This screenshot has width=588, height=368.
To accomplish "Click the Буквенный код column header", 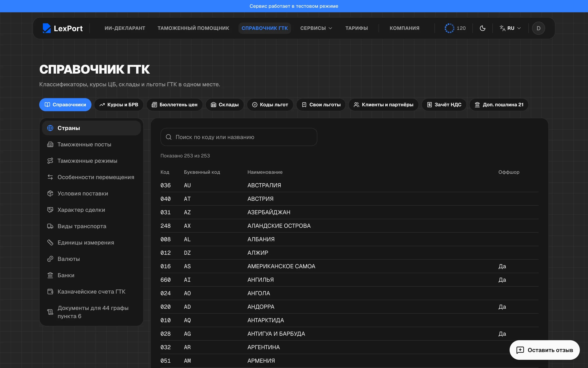I will [x=202, y=172].
